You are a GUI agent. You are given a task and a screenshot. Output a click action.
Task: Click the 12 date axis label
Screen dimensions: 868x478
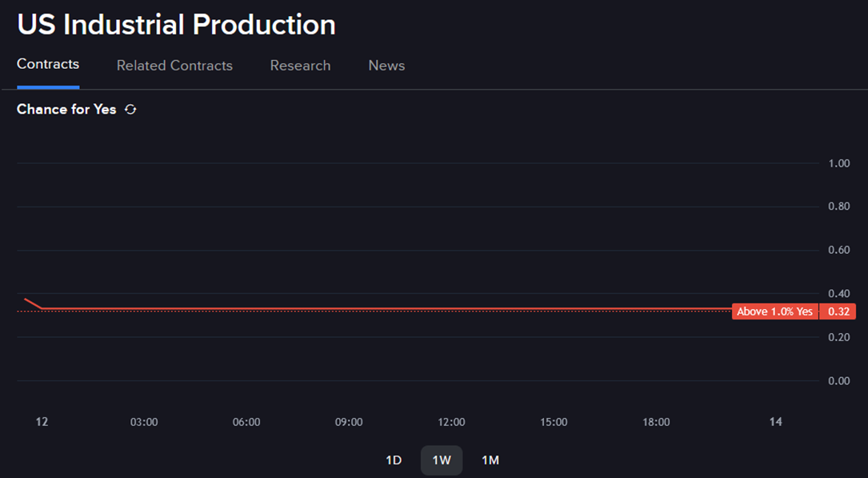pos(42,422)
